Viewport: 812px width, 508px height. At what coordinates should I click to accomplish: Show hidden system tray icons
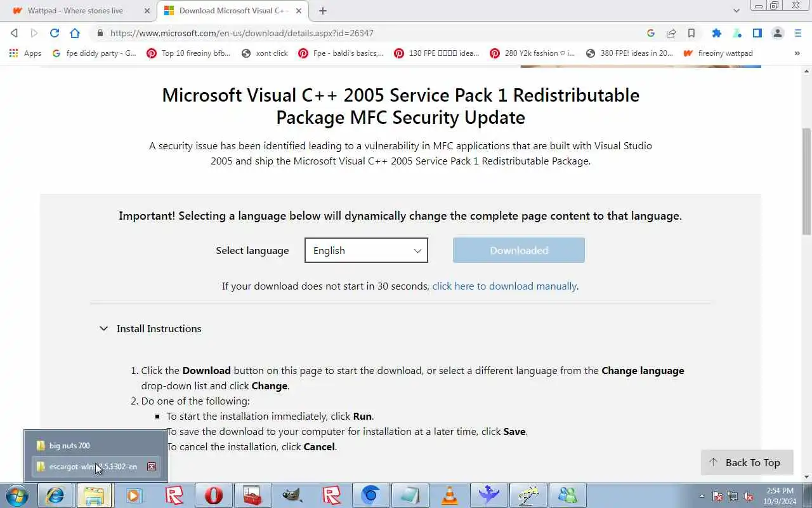tap(702, 497)
